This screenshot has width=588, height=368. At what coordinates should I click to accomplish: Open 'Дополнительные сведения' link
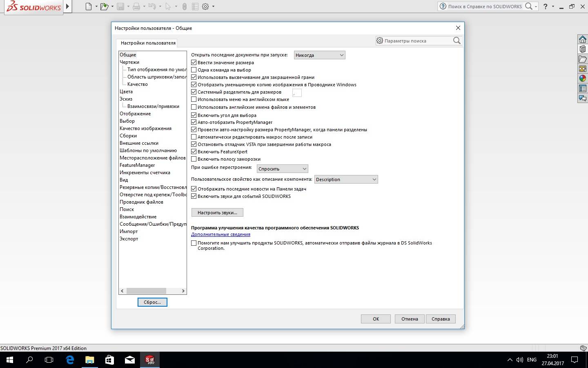tap(220, 234)
